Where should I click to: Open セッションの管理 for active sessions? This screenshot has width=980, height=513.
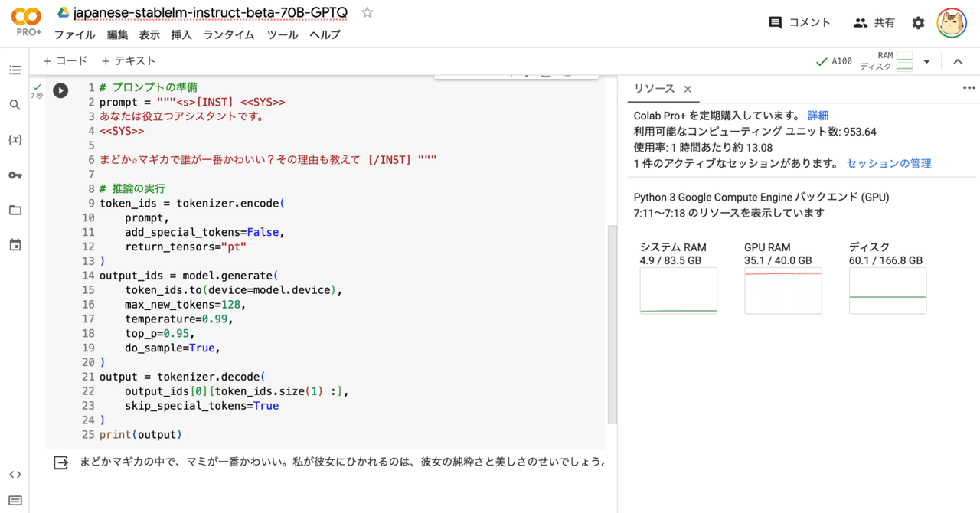click(x=888, y=162)
